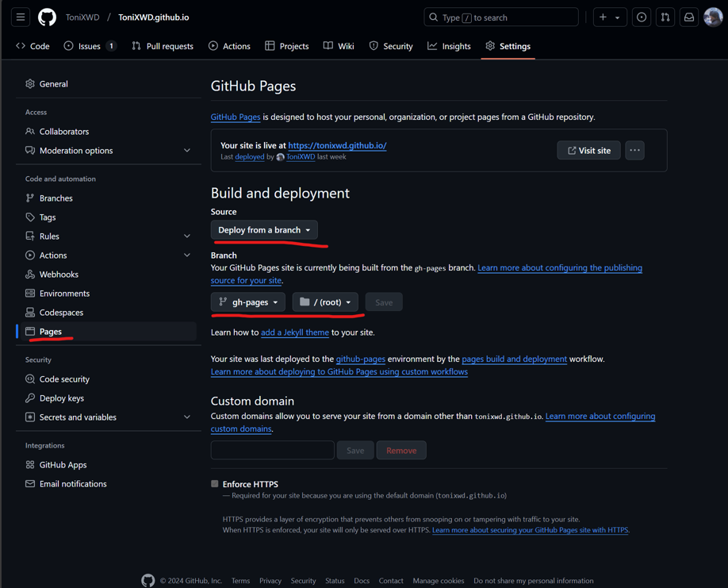Image resolution: width=728 pixels, height=588 pixels.
Task: Switch to the Security tab
Action: click(x=391, y=46)
